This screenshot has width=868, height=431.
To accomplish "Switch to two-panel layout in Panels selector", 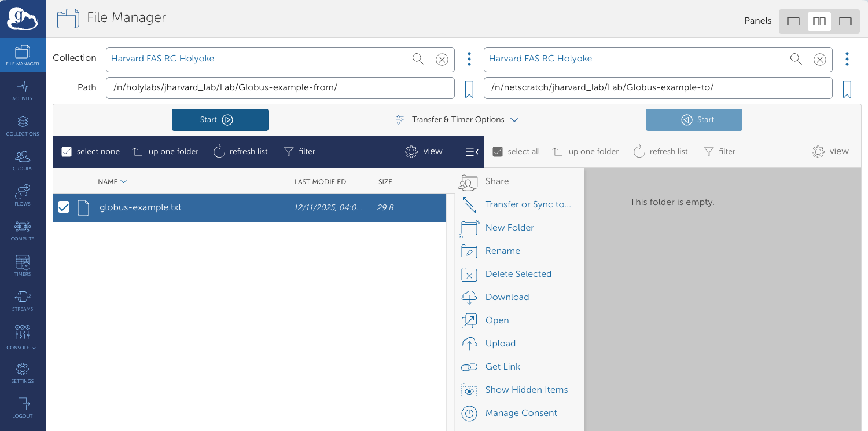I will [819, 21].
